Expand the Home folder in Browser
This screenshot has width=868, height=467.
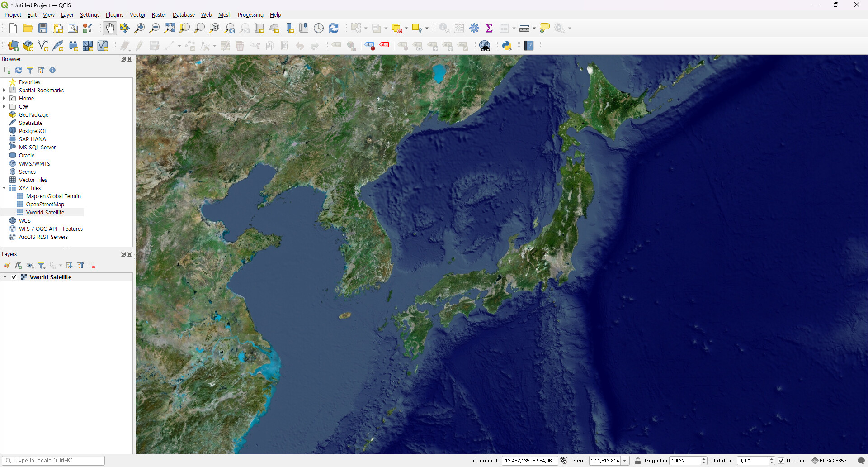pos(4,98)
